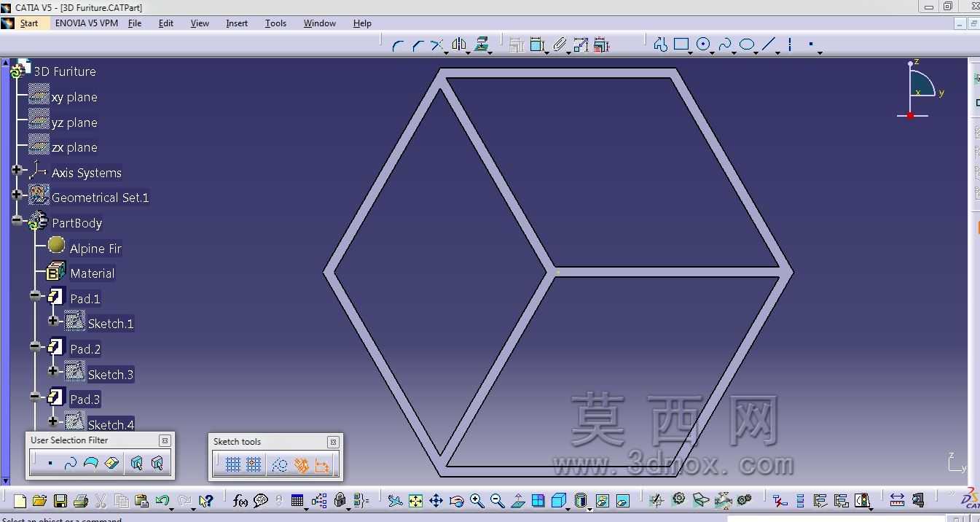
Task: Select the Alpine Fir material item
Action: pos(95,249)
